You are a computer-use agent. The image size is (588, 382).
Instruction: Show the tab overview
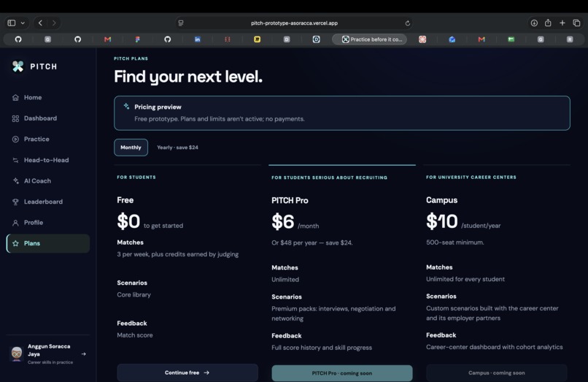(x=576, y=23)
